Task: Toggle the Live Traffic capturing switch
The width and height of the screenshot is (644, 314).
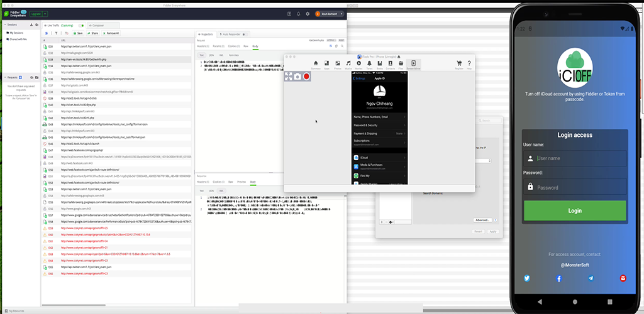Action: click(x=81, y=25)
